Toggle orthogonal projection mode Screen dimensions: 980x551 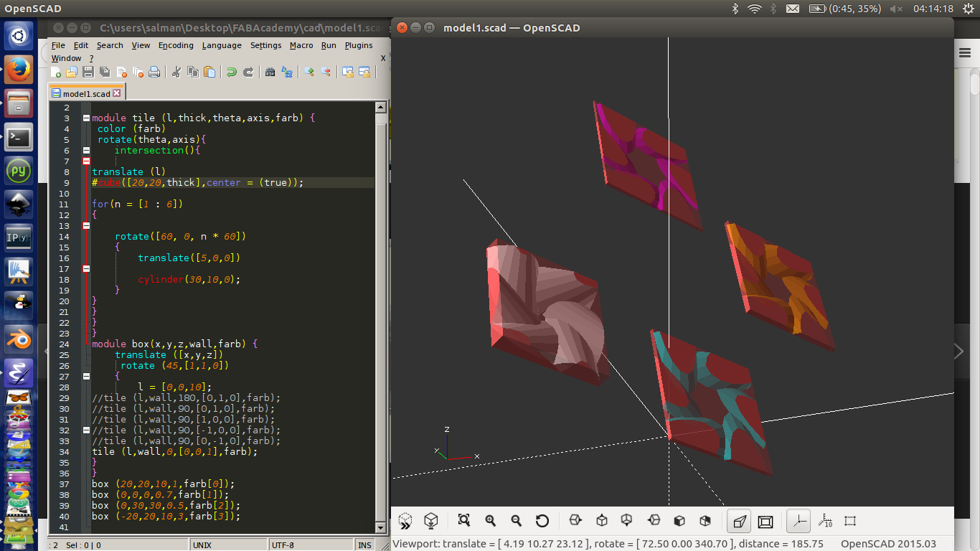point(765,521)
